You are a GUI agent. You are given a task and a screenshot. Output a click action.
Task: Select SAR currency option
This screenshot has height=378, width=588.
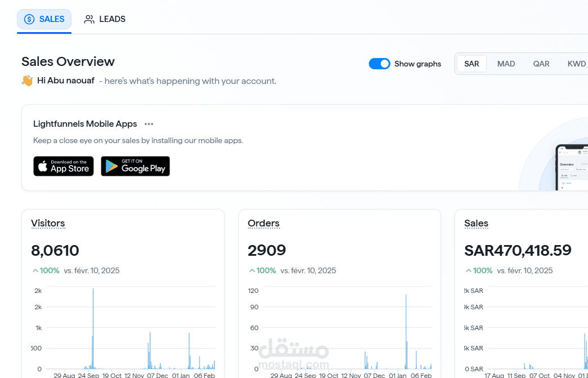(x=471, y=64)
